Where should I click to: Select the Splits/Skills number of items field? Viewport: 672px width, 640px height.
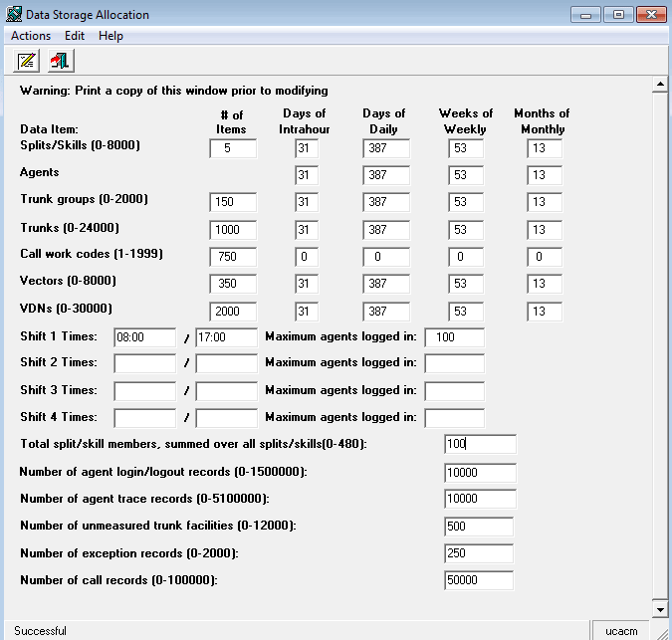point(233,148)
